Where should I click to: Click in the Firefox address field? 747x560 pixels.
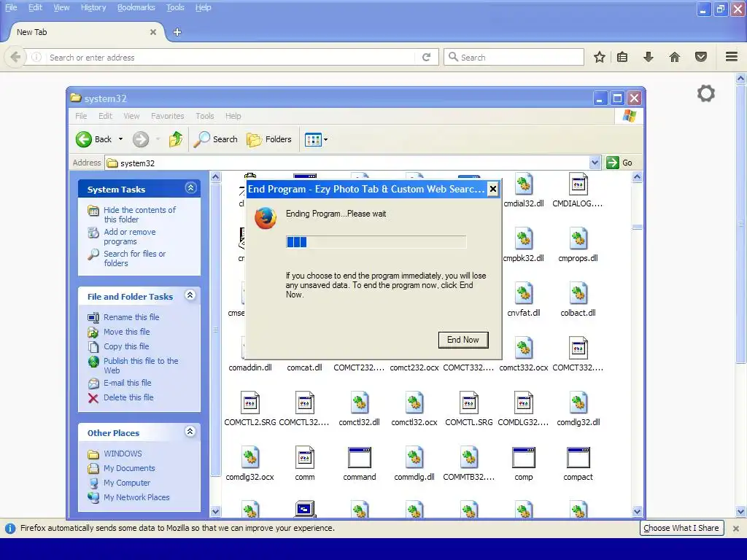231,57
